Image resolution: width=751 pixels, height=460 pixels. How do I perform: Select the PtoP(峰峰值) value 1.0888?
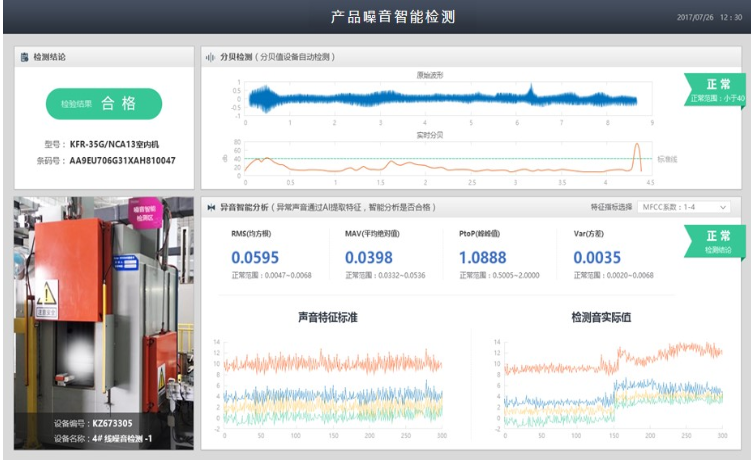pos(483,258)
